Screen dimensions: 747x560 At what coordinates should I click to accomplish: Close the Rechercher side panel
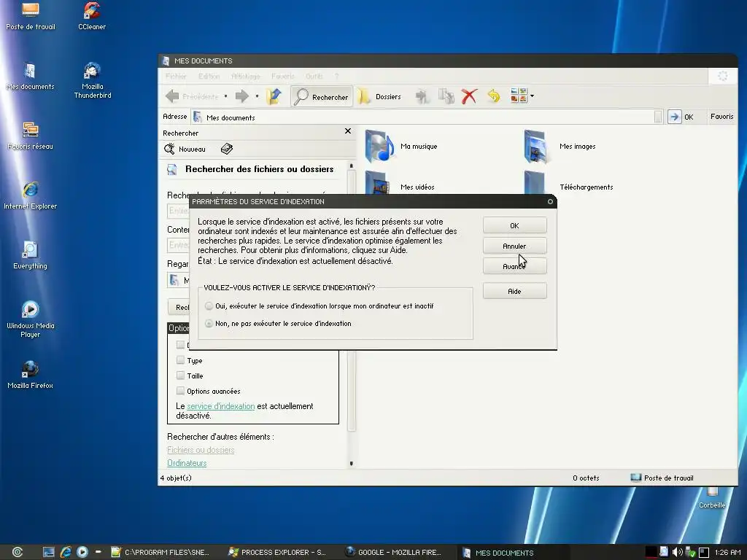pos(348,131)
